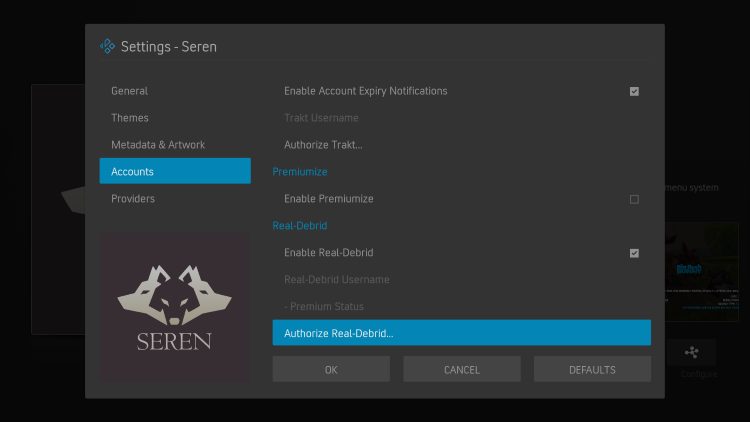Viewport: 750px width, 422px height.
Task: Reset settings with DEFAULTS button
Action: (x=592, y=369)
